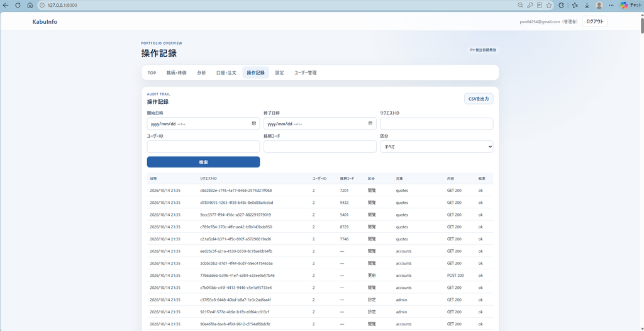Click request ID d7834655-1263-4f38-b48c-8e0d38a4ccbd
This screenshot has width=644, height=331.
click(236, 203)
